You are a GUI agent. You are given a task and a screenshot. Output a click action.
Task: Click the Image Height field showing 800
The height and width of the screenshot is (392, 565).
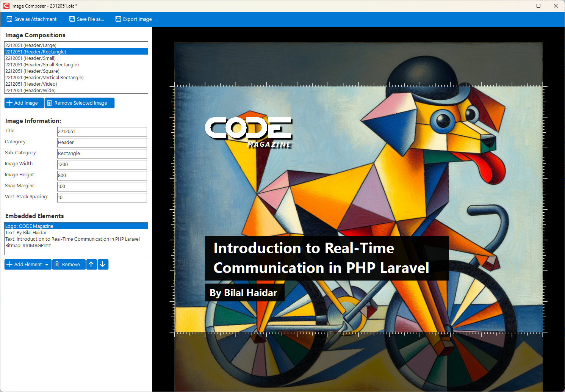[x=102, y=176]
